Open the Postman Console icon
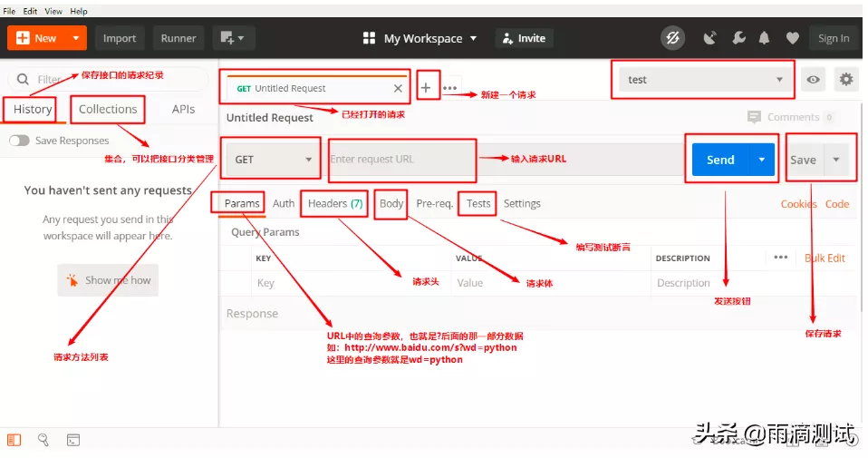The width and height of the screenshot is (868, 458). 73,440
